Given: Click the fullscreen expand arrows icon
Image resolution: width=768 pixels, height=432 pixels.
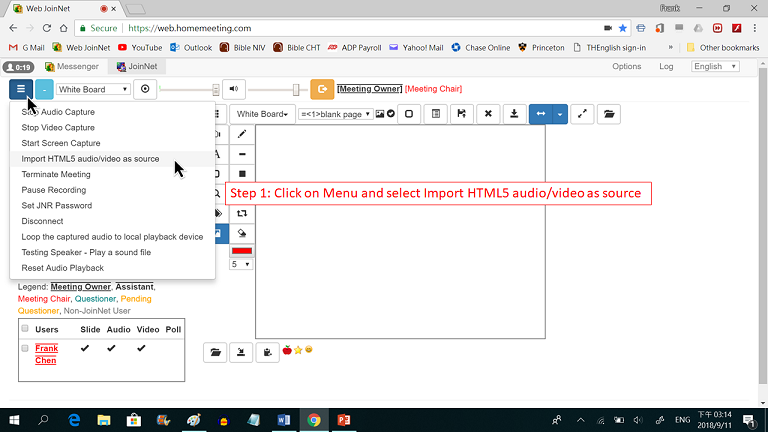Looking at the screenshot, I should pos(583,114).
